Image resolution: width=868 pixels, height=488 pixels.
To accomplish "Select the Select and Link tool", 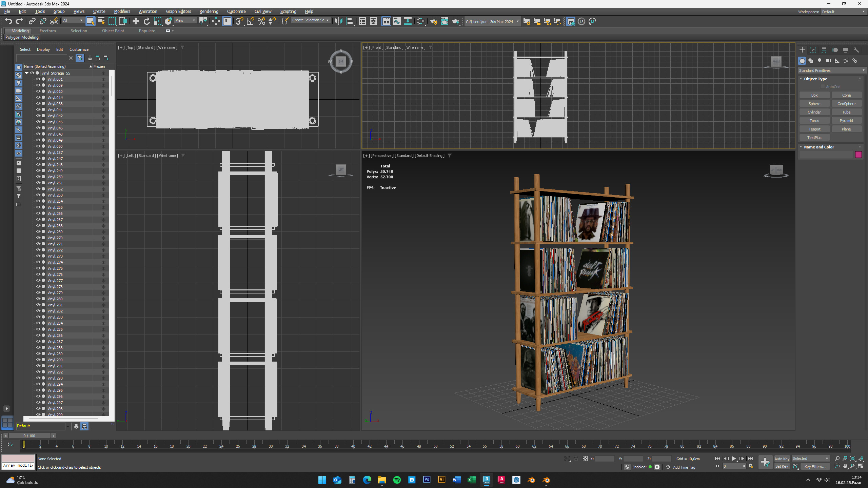I will click(x=32, y=21).
